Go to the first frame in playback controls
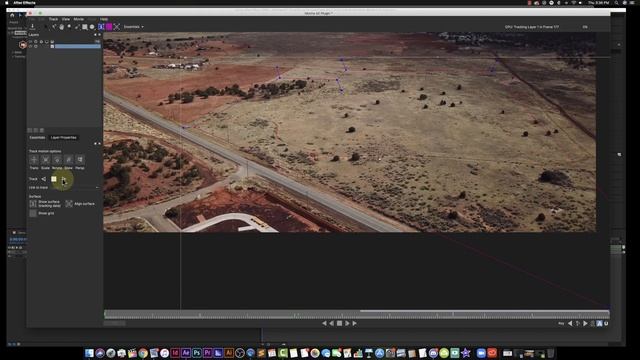Image resolution: width=640 pixels, height=360 pixels. [x=324, y=323]
